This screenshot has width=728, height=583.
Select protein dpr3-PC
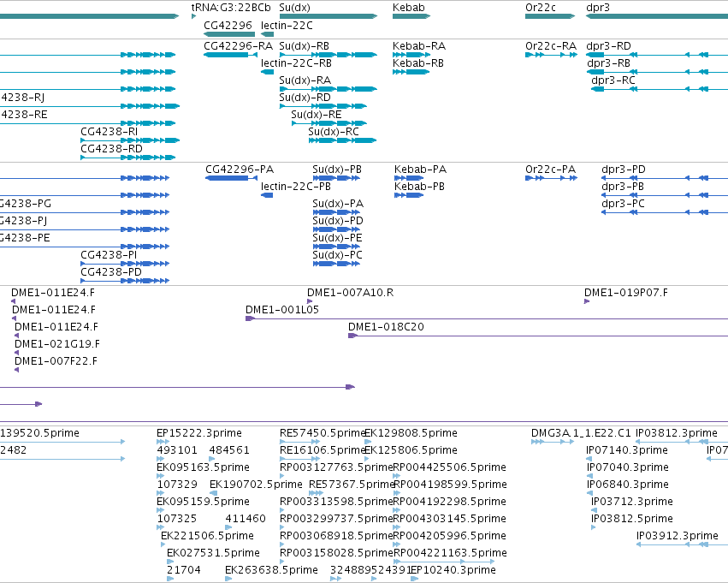[665, 213]
